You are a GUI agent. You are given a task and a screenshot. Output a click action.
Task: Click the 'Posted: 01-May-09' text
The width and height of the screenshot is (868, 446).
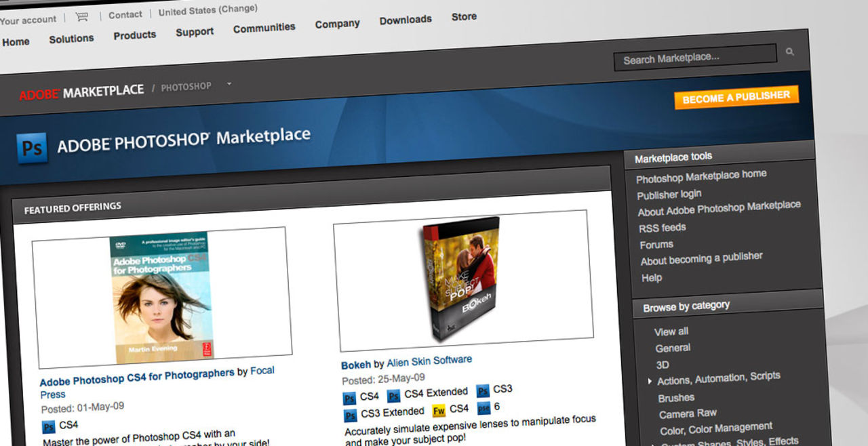(x=82, y=408)
